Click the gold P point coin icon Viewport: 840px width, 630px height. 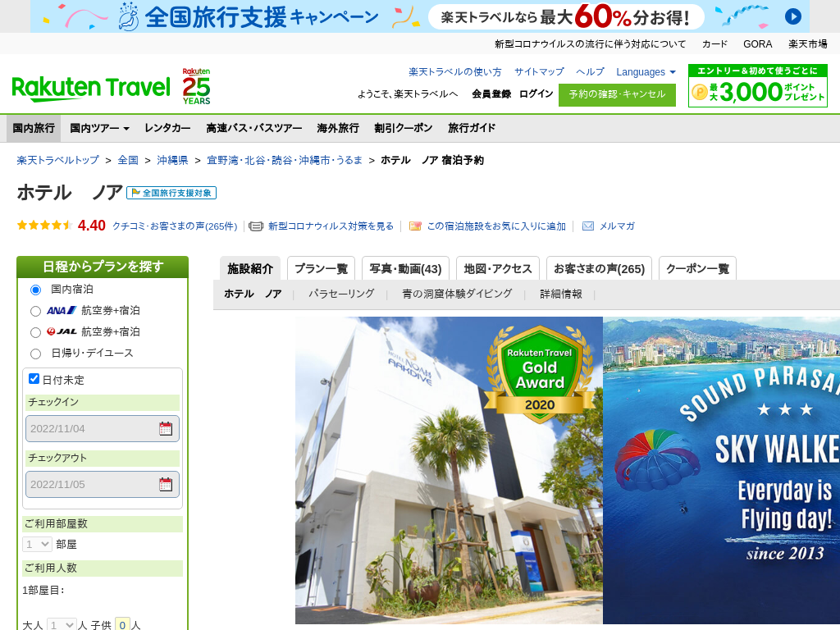tap(699, 92)
